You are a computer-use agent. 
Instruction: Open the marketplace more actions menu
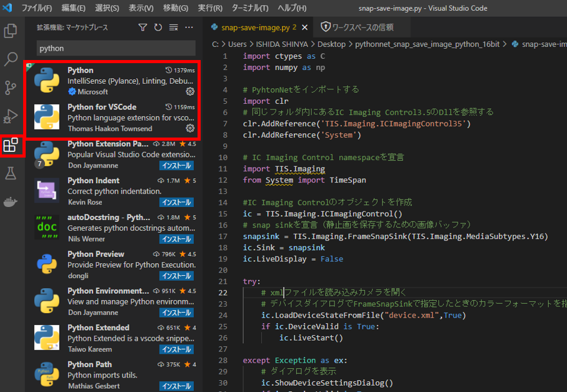[189, 28]
